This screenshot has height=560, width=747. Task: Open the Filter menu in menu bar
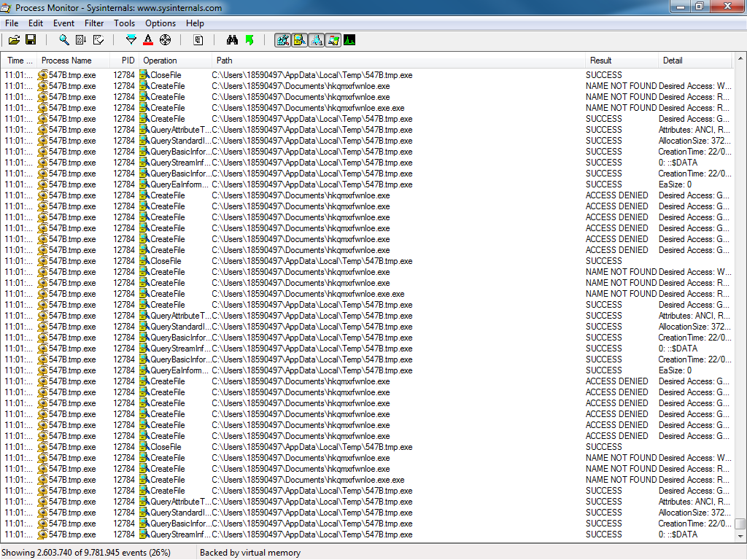click(94, 23)
